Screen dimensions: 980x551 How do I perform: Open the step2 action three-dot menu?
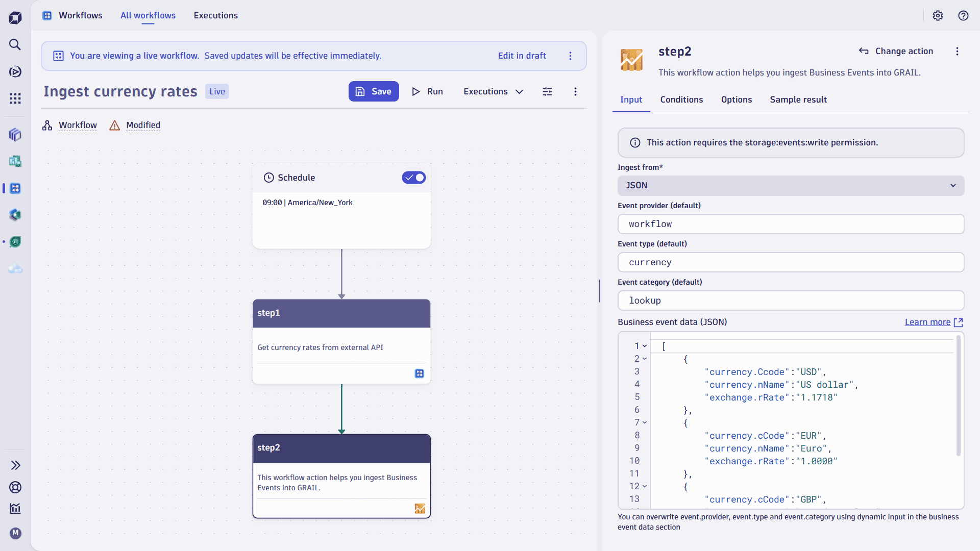[957, 51]
